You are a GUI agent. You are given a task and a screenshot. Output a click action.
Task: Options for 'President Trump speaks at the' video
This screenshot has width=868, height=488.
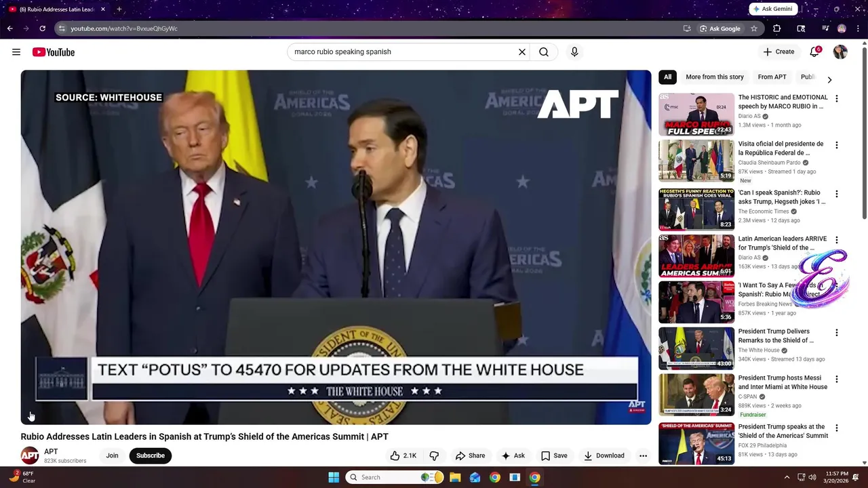click(837, 428)
